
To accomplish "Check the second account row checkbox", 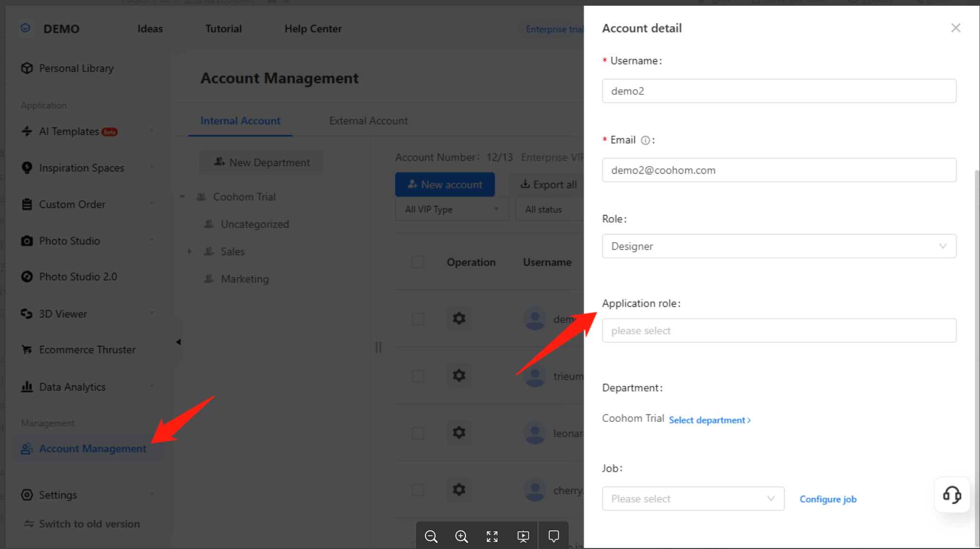I will click(x=418, y=376).
